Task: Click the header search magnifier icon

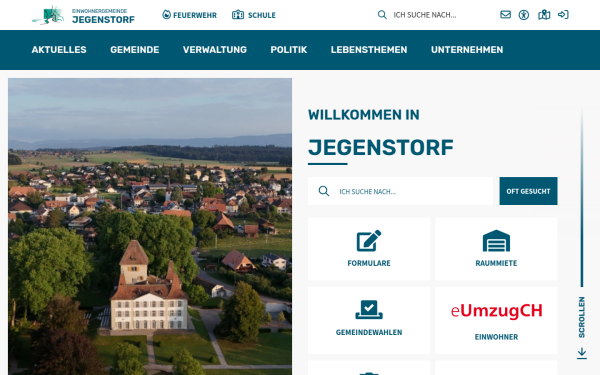Action: point(382,15)
